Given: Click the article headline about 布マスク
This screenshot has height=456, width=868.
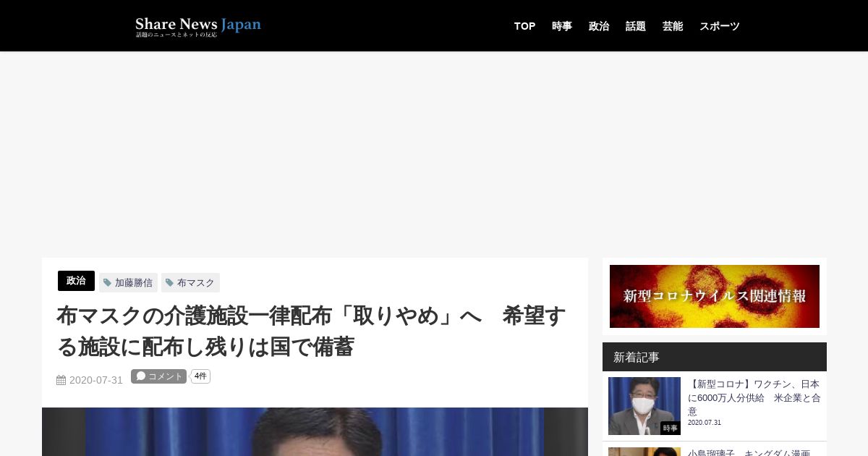Looking at the screenshot, I should click(311, 332).
